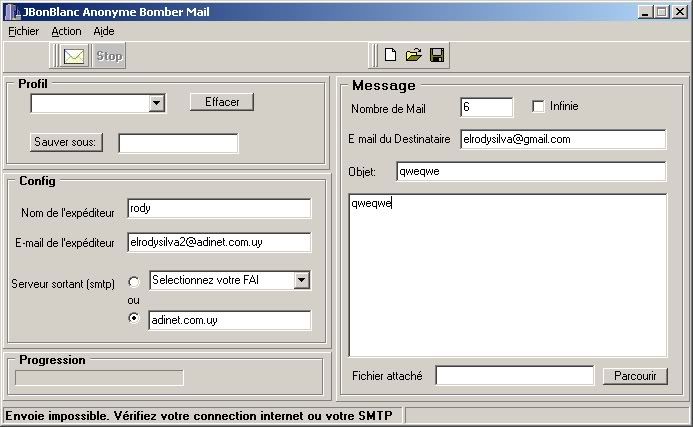Click the file toolbar grip handle
Image resolution: width=693 pixels, height=427 pixels.
(374, 56)
